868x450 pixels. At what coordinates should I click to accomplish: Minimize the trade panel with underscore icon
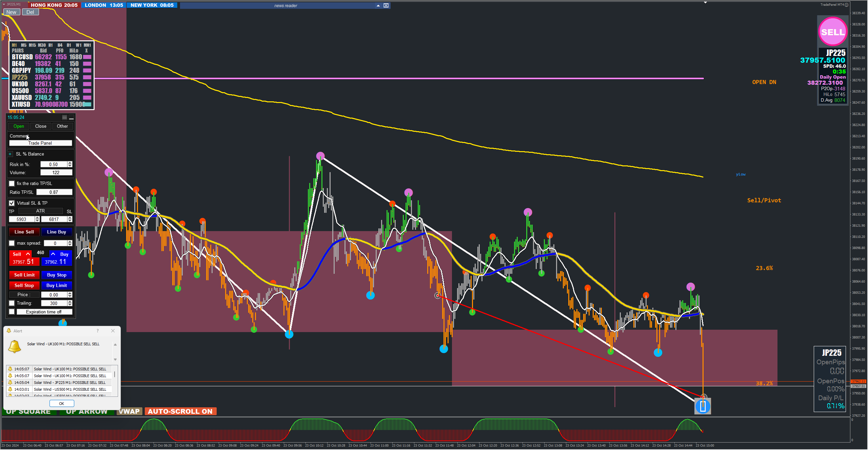pyautogui.click(x=71, y=117)
